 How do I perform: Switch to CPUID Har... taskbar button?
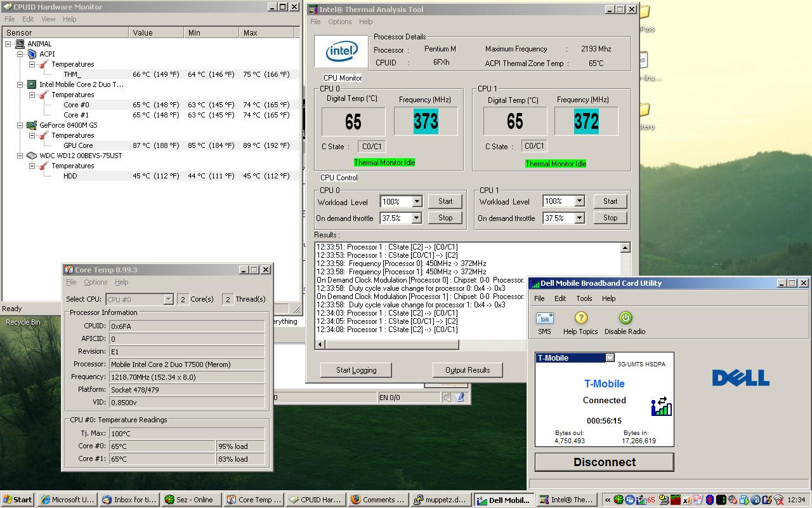point(315,500)
